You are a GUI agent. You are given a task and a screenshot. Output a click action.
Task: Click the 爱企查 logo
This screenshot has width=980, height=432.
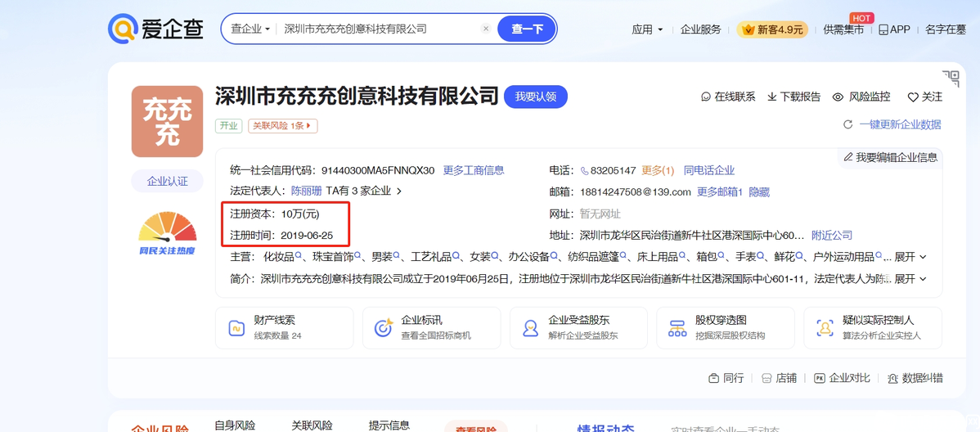155,29
